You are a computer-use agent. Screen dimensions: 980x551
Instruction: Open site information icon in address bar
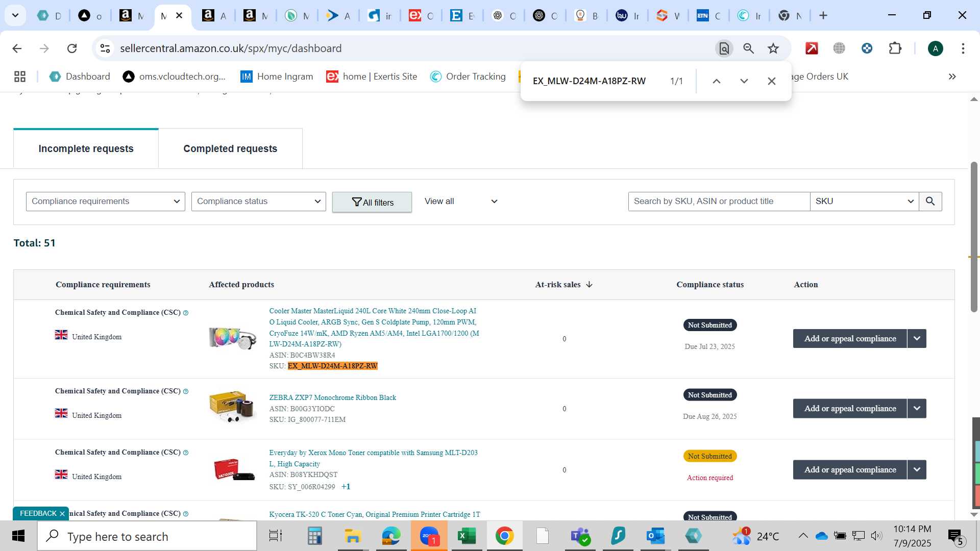click(105, 48)
